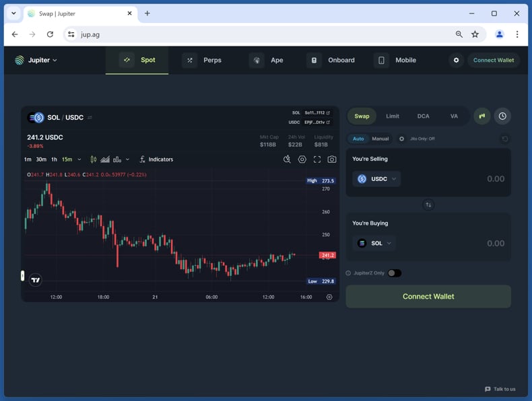The image size is (532, 401).
Task: Click the large Connect Wallet button
Action: [x=428, y=296]
